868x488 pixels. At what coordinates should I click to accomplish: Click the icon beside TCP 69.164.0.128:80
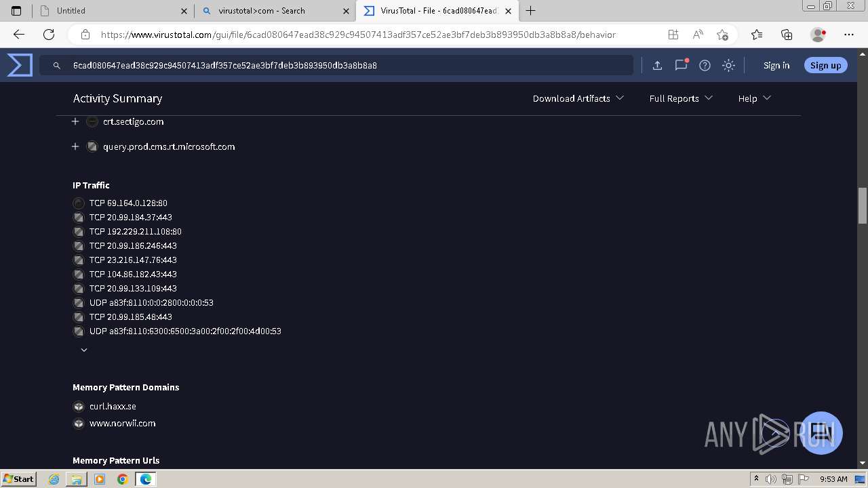click(x=79, y=203)
